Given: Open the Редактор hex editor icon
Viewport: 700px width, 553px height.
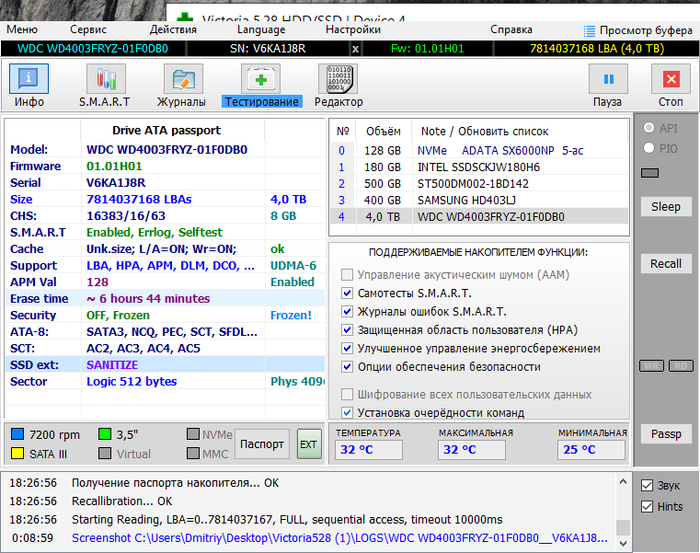Looking at the screenshot, I should 338,79.
